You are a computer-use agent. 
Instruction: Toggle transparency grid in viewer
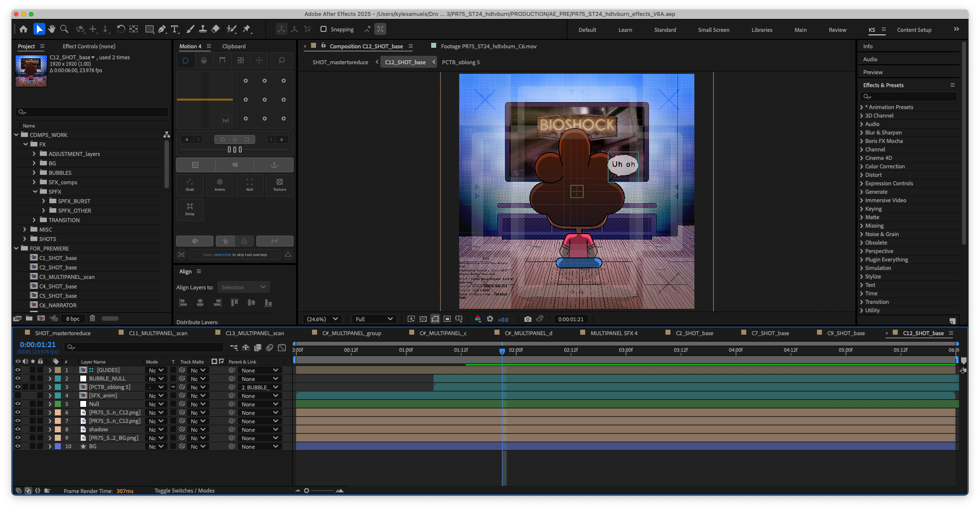tap(423, 319)
